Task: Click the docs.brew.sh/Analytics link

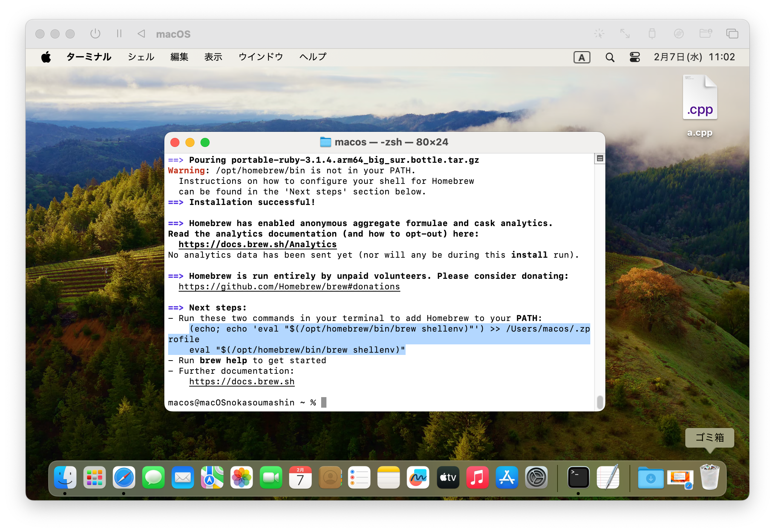Action: [x=257, y=245]
